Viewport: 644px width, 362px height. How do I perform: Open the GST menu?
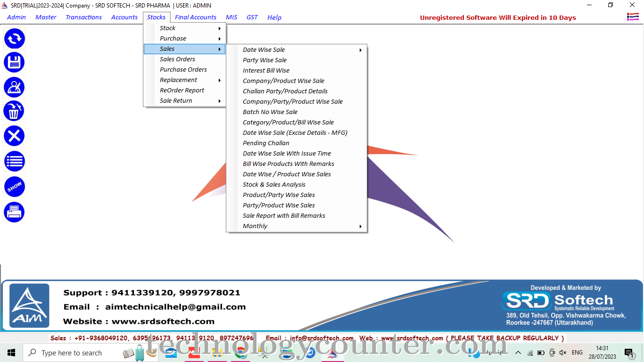point(252,17)
